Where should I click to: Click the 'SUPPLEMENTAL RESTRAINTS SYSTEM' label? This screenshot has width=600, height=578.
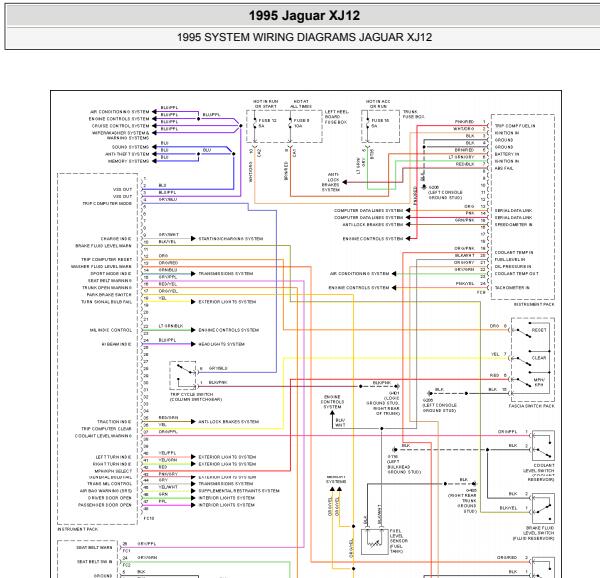click(239, 491)
